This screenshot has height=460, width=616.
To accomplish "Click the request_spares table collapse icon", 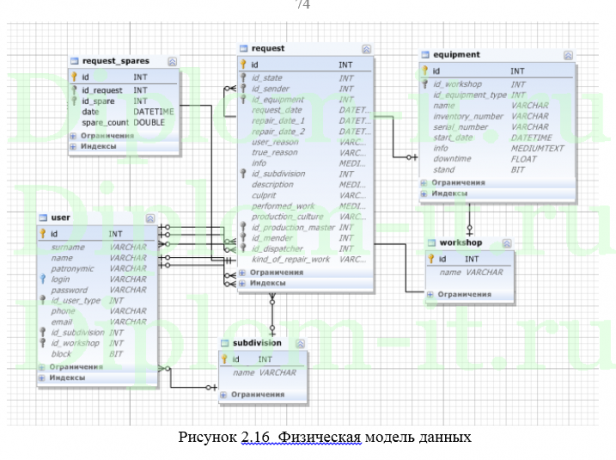I will click(173, 61).
